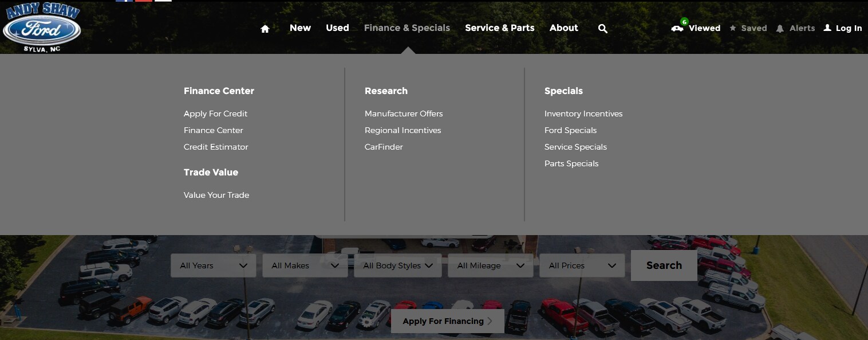This screenshot has height=340, width=868.
Task: Open Apply For Credit link
Action: click(216, 114)
